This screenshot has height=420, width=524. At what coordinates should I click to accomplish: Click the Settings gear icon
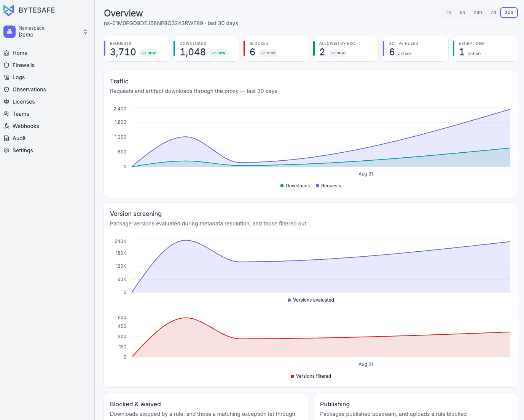pos(6,150)
